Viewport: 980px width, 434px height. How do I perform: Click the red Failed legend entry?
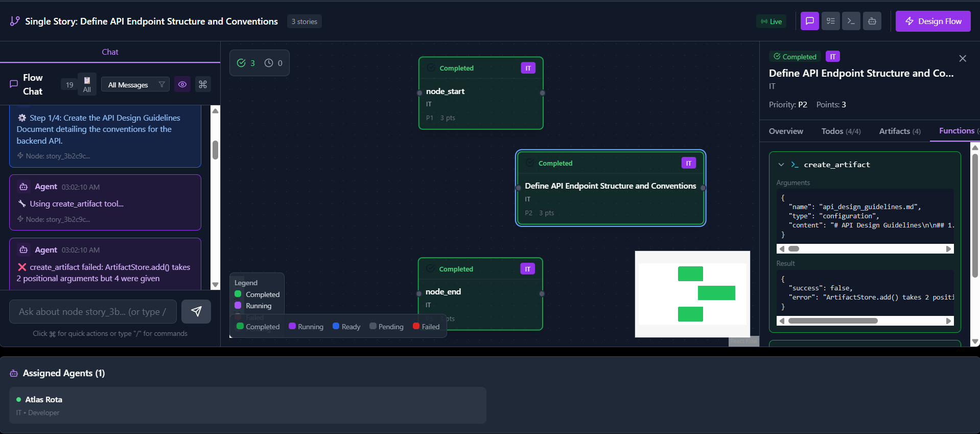[x=426, y=327]
